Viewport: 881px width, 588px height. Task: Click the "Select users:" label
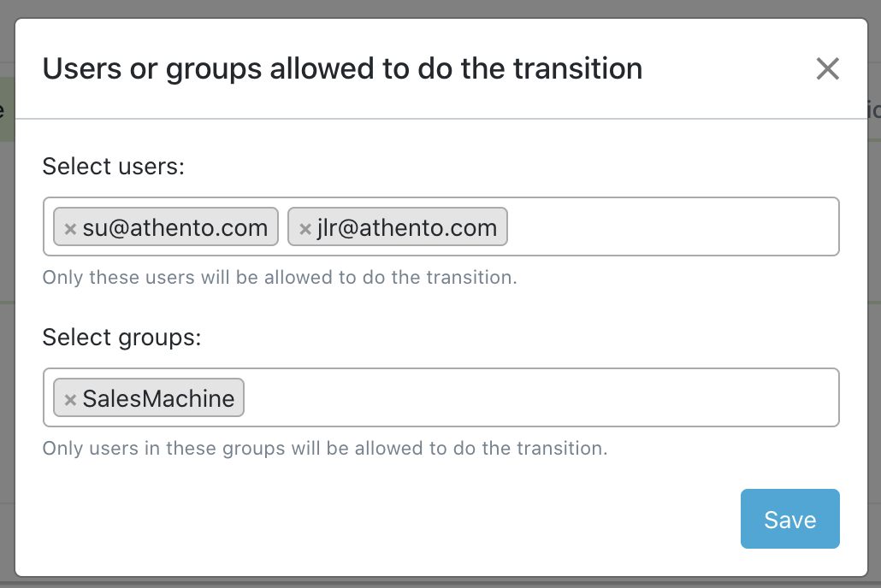pos(113,166)
